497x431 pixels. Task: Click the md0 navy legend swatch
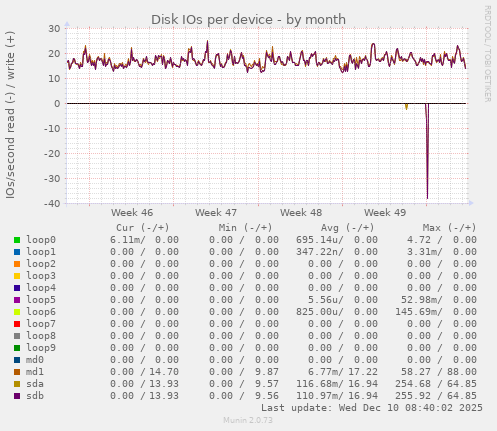(17, 360)
